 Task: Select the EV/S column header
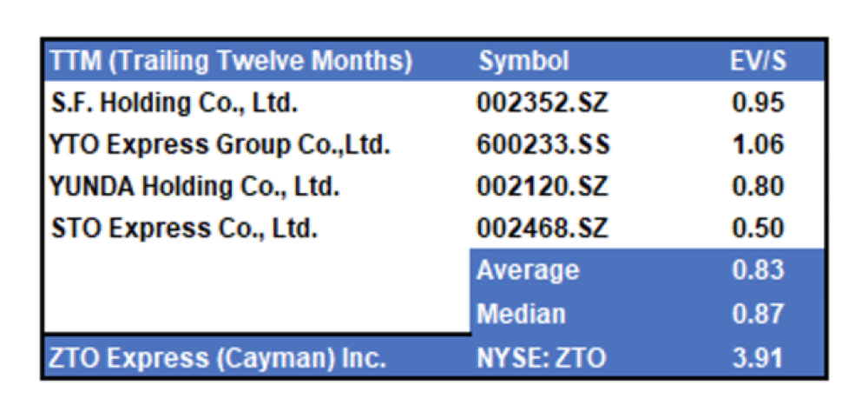[758, 62]
